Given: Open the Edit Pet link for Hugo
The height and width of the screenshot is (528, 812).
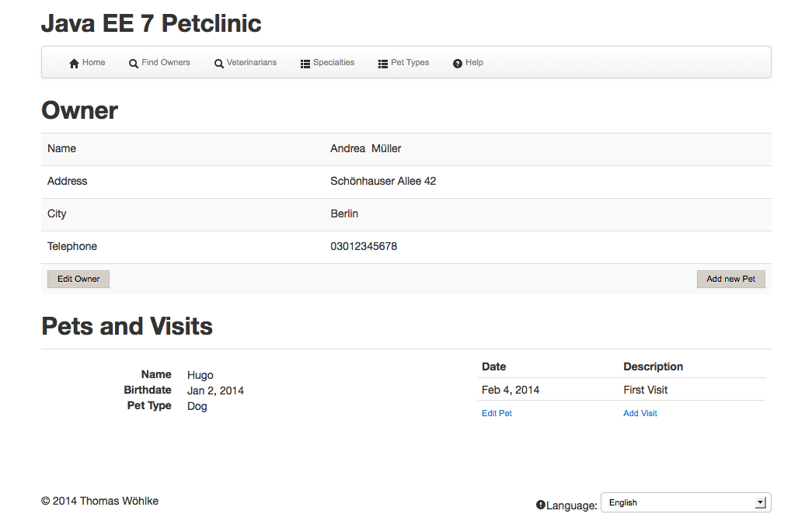Looking at the screenshot, I should (497, 413).
